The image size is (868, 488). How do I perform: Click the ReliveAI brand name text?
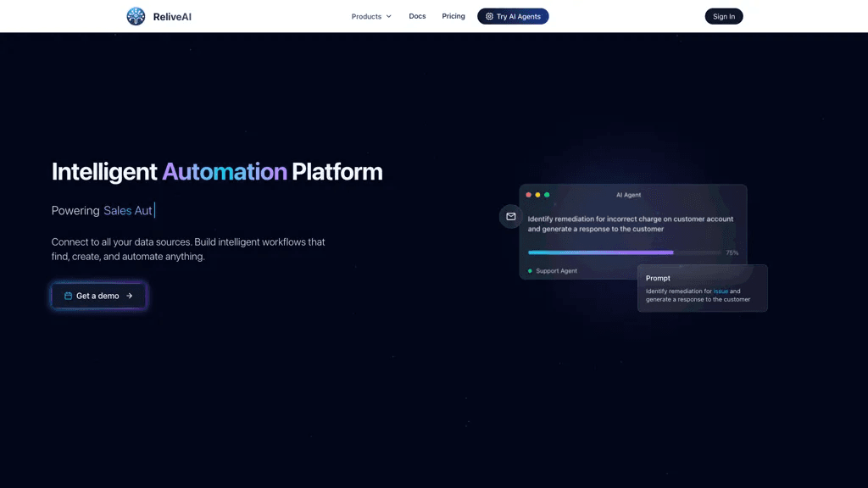pyautogui.click(x=172, y=17)
